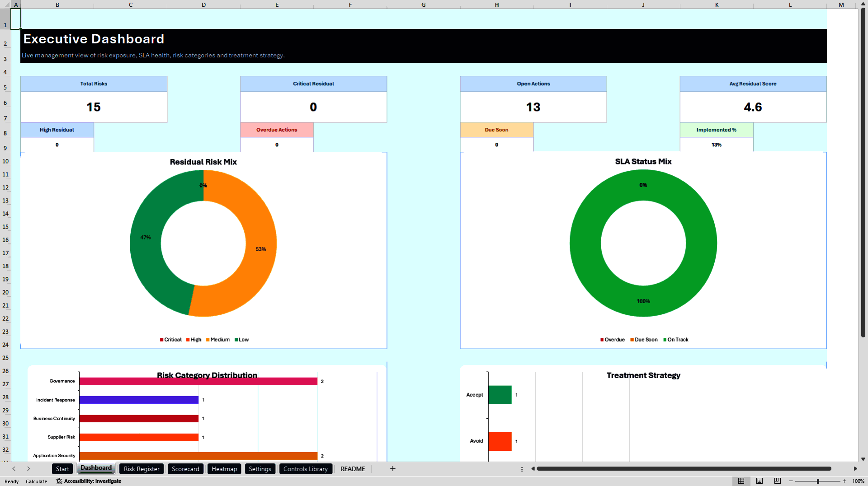Switch to Page Break Preview icon
Image resolution: width=868 pixels, height=486 pixels.
tap(778, 481)
